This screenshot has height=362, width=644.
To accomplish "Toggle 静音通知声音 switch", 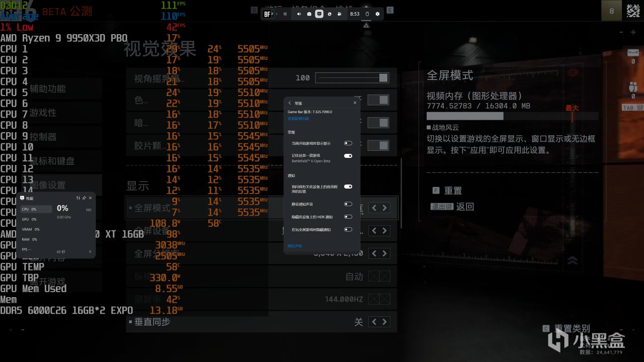I will coord(348,204).
